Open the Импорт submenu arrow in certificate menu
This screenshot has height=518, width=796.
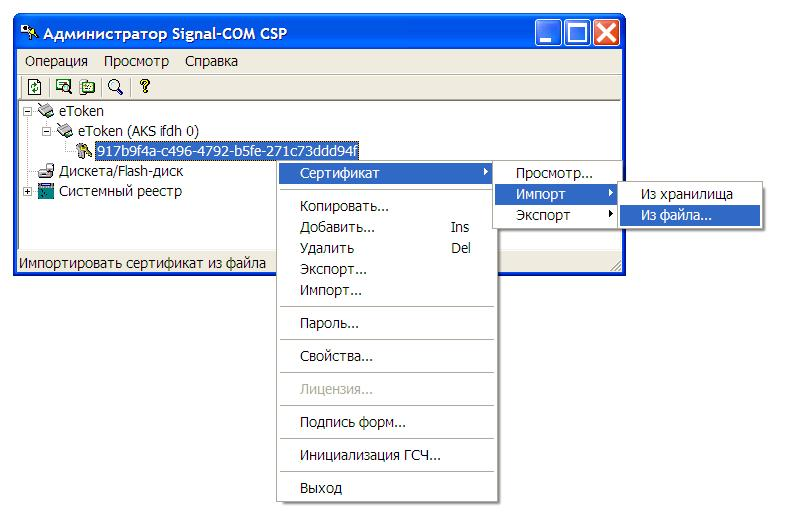click(x=611, y=193)
